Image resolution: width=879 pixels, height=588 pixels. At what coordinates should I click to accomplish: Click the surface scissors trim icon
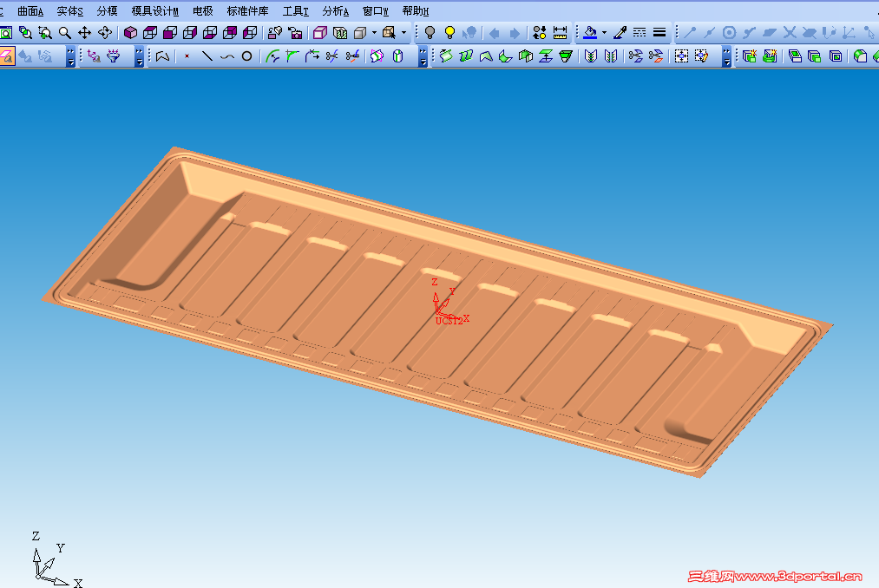[x=635, y=56]
